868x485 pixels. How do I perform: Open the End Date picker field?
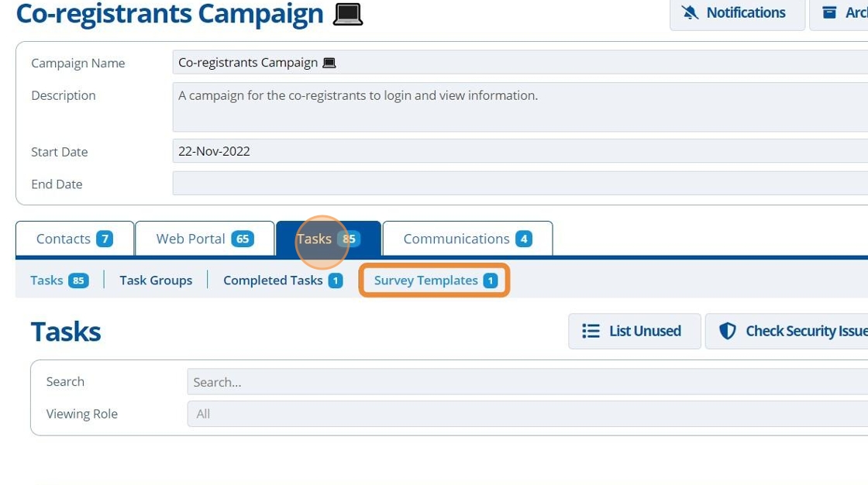coord(520,184)
